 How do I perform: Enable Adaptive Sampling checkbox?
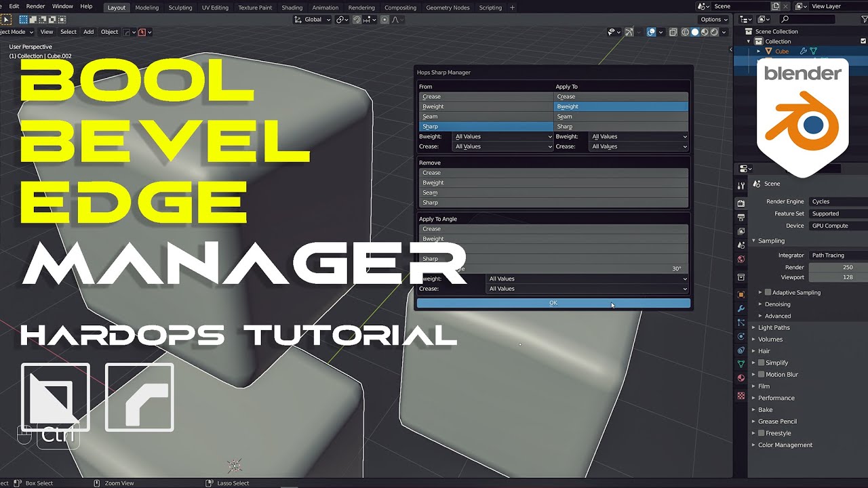pos(768,292)
